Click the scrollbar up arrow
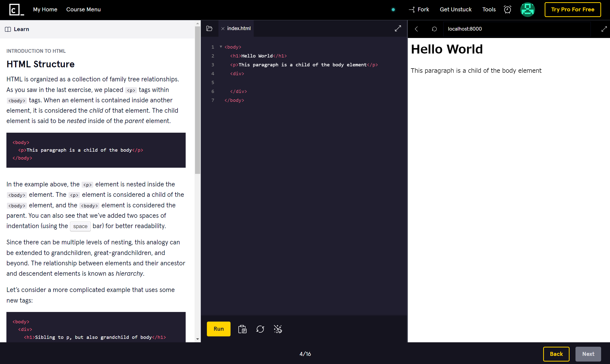The width and height of the screenshot is (610, 364). tap(197, 24)
